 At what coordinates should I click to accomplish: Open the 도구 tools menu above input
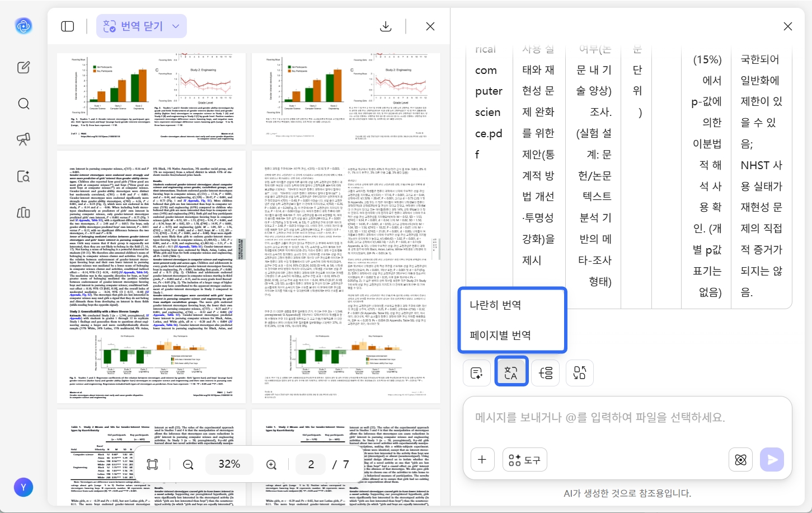(524, 459)
